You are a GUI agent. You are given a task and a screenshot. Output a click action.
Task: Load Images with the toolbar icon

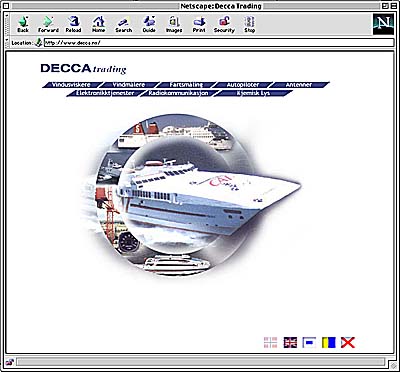[x=174, y=25]
